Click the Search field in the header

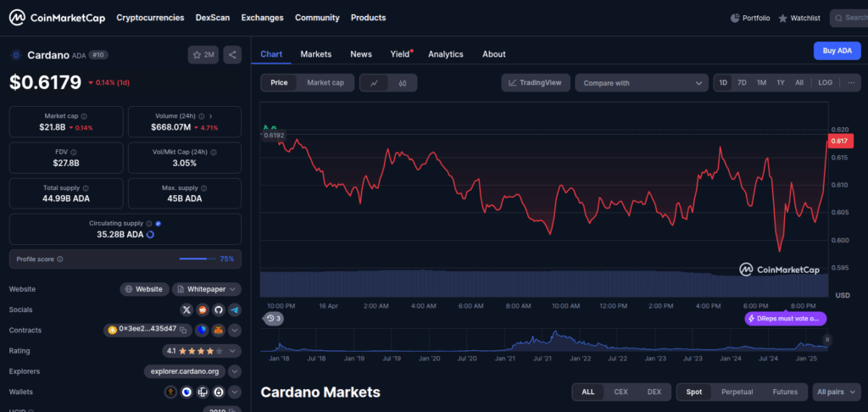tap(849, 19)
